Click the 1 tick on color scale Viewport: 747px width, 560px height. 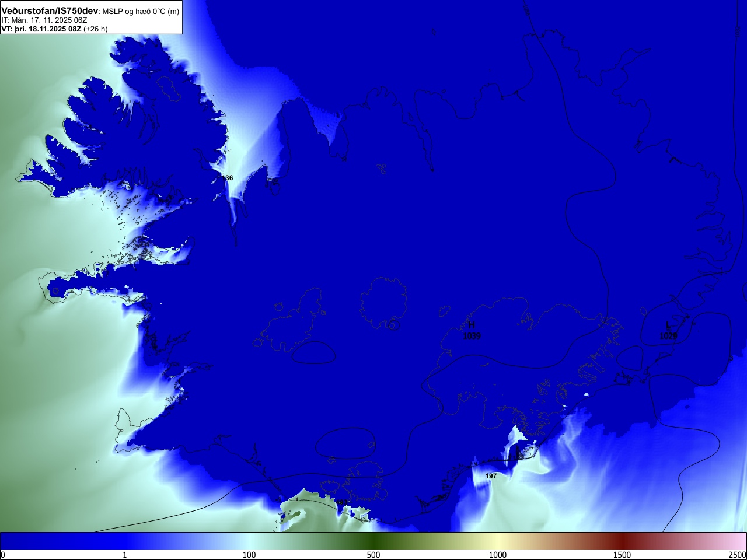pos(124,555)
